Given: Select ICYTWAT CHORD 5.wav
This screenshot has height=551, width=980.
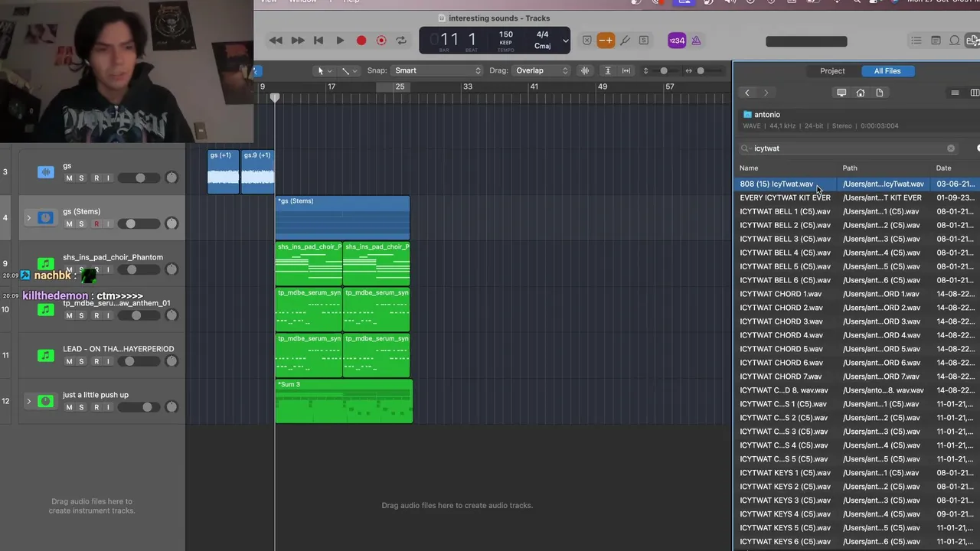Looking at the screenshot, I should coord(857,349).
